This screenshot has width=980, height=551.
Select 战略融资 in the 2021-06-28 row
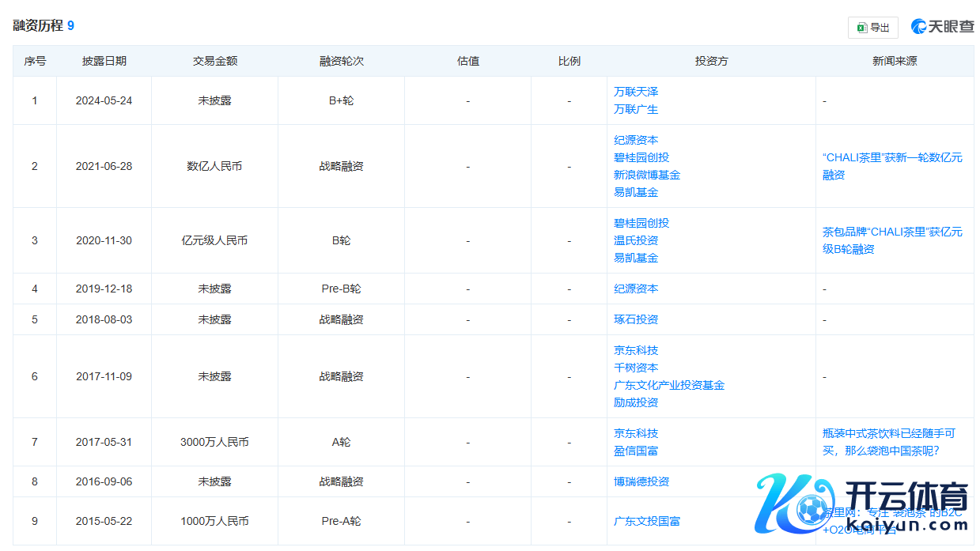click(x=341, y=166)
